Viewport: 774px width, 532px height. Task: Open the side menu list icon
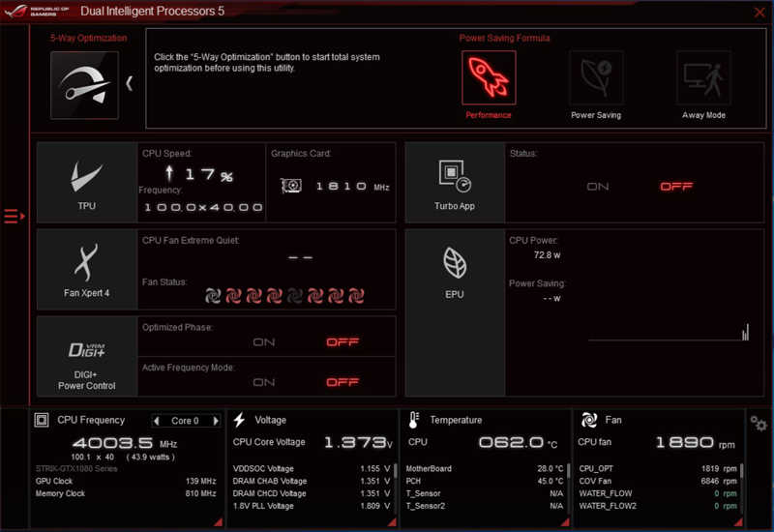click(x=15, y=216)
